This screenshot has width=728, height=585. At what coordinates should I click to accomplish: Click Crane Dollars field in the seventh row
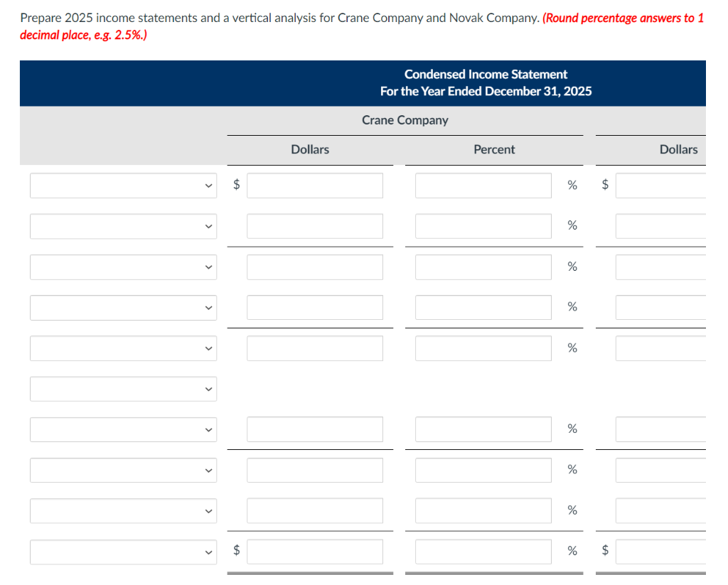(x=315, y=429)
